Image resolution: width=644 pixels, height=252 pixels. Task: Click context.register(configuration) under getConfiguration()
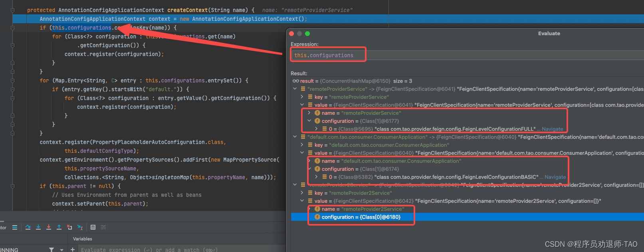click(114, 54)
